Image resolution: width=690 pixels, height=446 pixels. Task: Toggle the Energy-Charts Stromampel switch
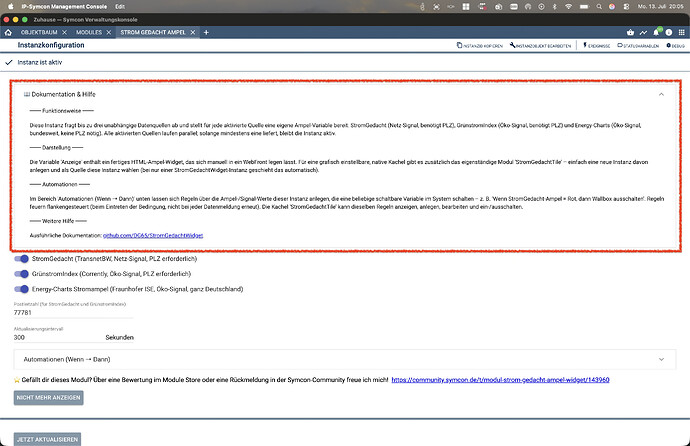click(x=21, y=289)
